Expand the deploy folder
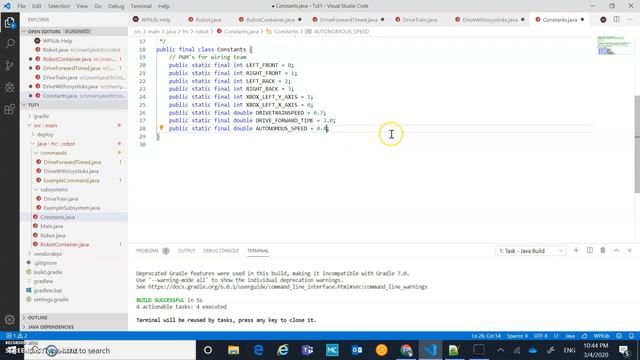 click(45, 134)
